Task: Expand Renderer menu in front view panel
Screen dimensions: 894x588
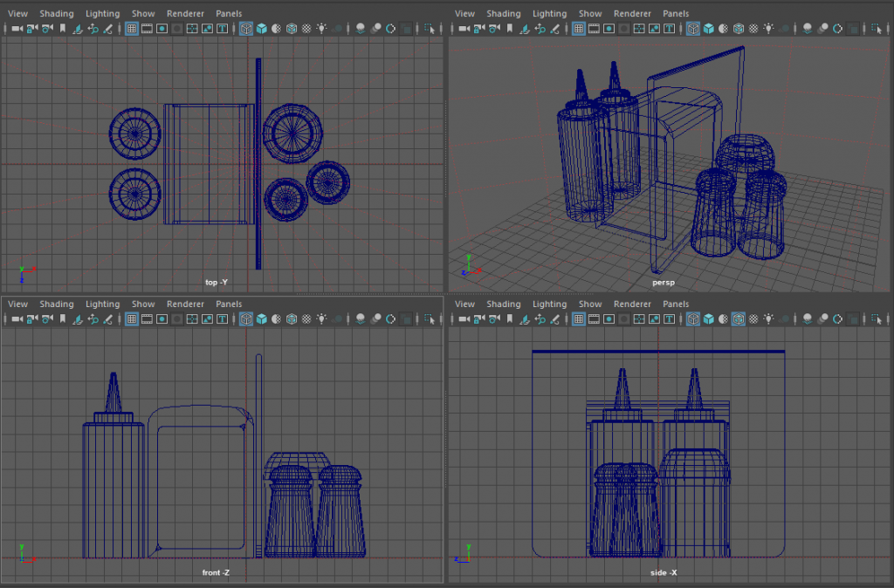Action: [185, 304]
